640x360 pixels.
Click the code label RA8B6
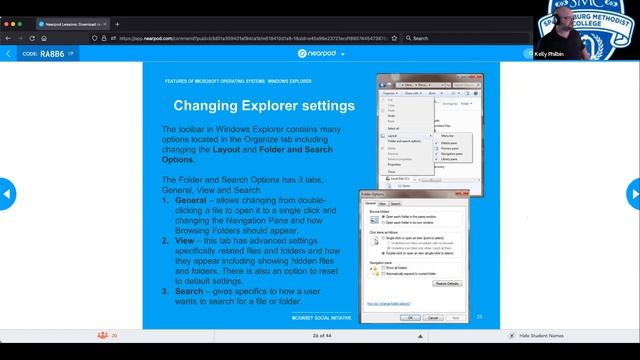click(52, 54)
